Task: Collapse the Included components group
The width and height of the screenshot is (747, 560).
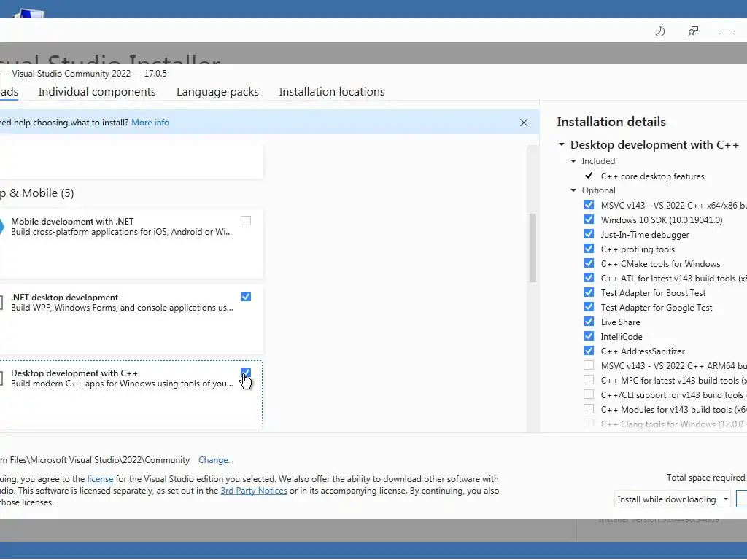Action: [x=573, y=161]
